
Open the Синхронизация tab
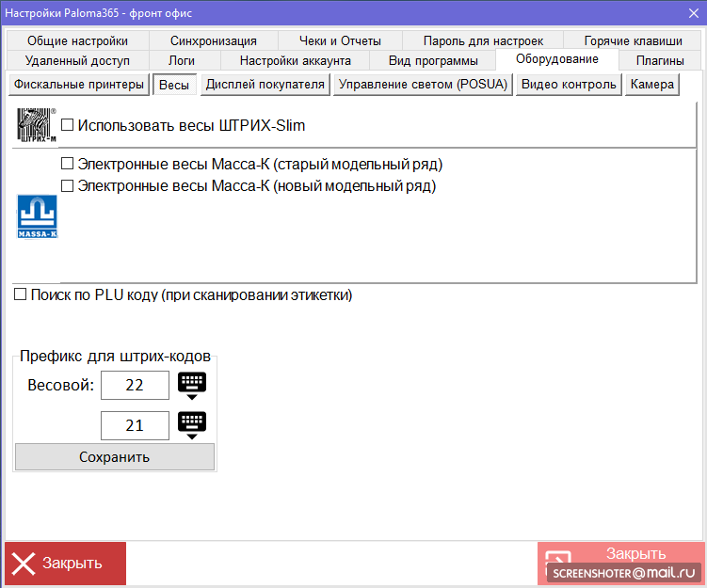click(x=214, y=40)
